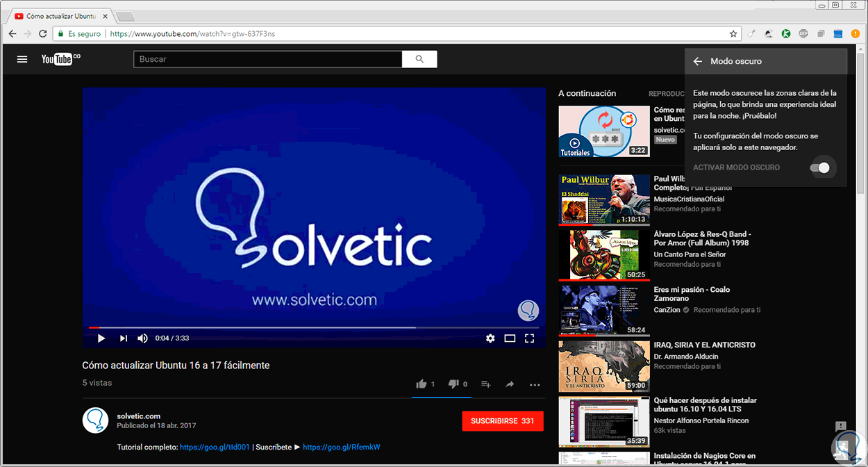This screenshot has width=868, height=467.
Task: Send feedback via the exclamation icon
Action: tap(841, 426)
